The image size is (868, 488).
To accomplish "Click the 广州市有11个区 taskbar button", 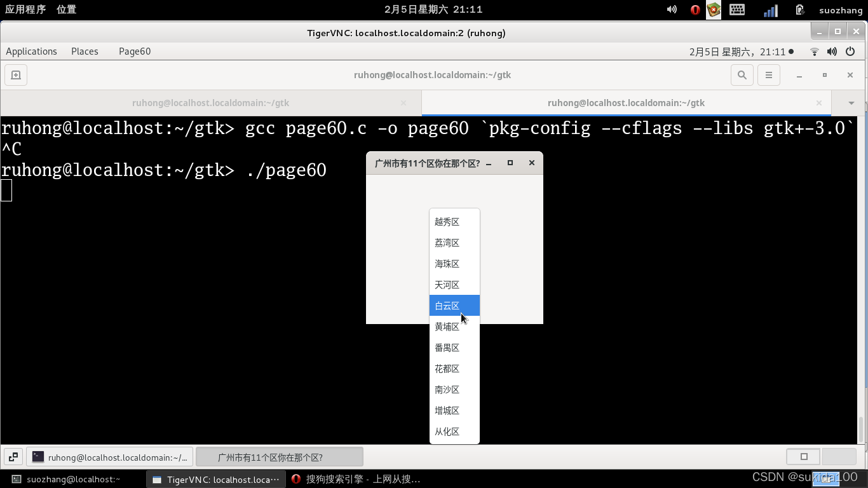I will point(280,457).
